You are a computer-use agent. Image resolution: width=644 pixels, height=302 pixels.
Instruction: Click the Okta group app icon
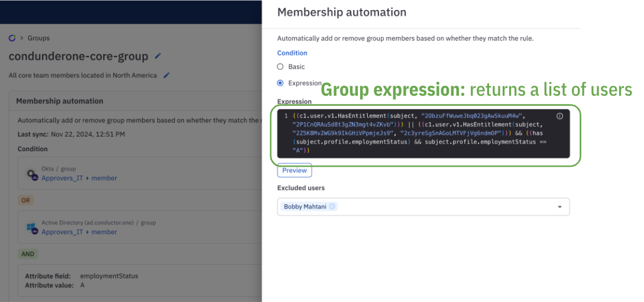click(32, 174)
